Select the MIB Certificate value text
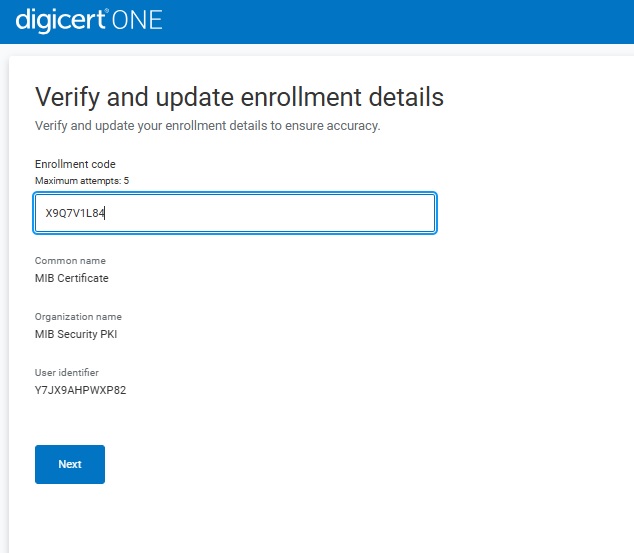The image size is (634, 553). (x=71, y=278)
